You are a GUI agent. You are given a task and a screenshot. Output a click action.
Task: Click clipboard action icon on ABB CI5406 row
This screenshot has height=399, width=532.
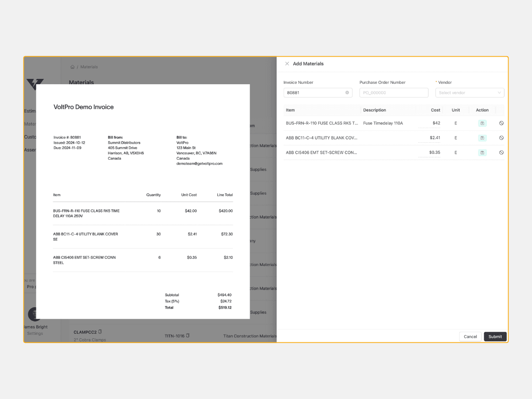pos(482,152)
